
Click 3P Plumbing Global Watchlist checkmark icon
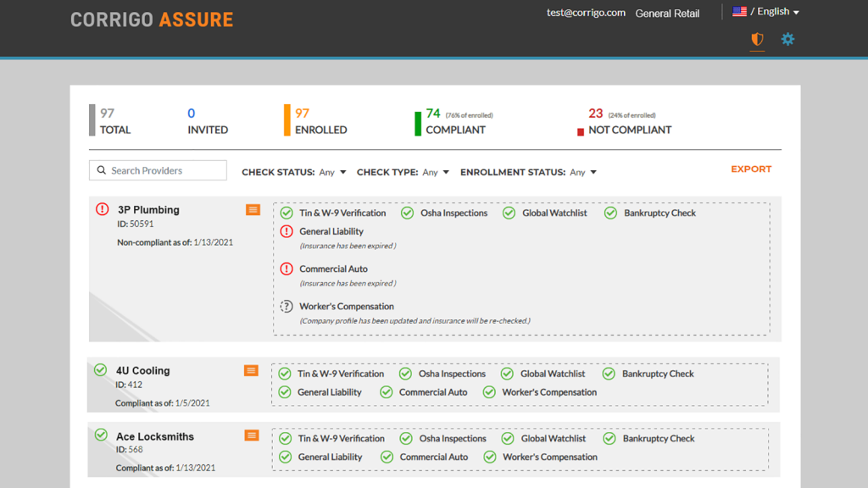coord(509,213)
